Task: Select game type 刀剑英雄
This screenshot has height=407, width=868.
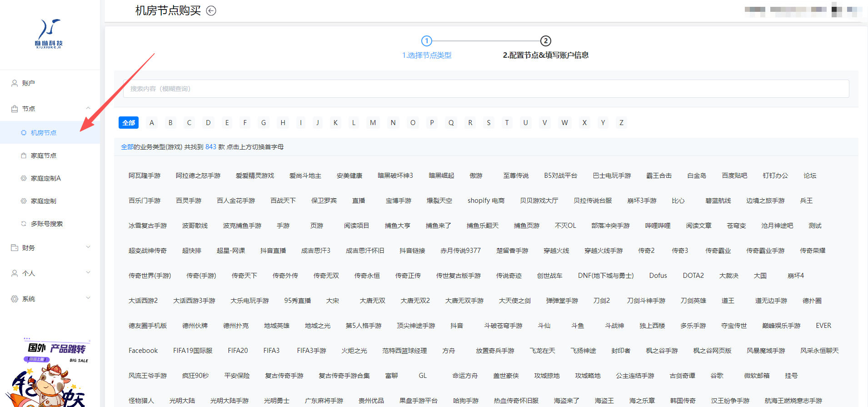Action: [x=693, y=301]
